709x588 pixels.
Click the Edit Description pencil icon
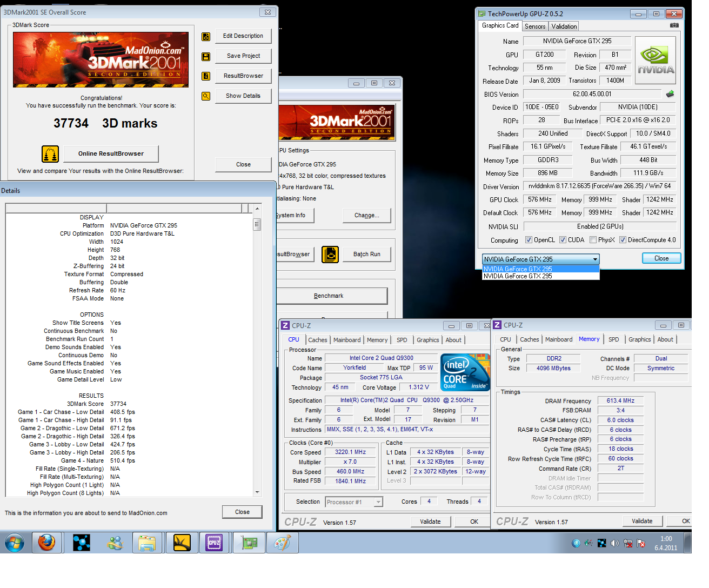click(206, 37)
